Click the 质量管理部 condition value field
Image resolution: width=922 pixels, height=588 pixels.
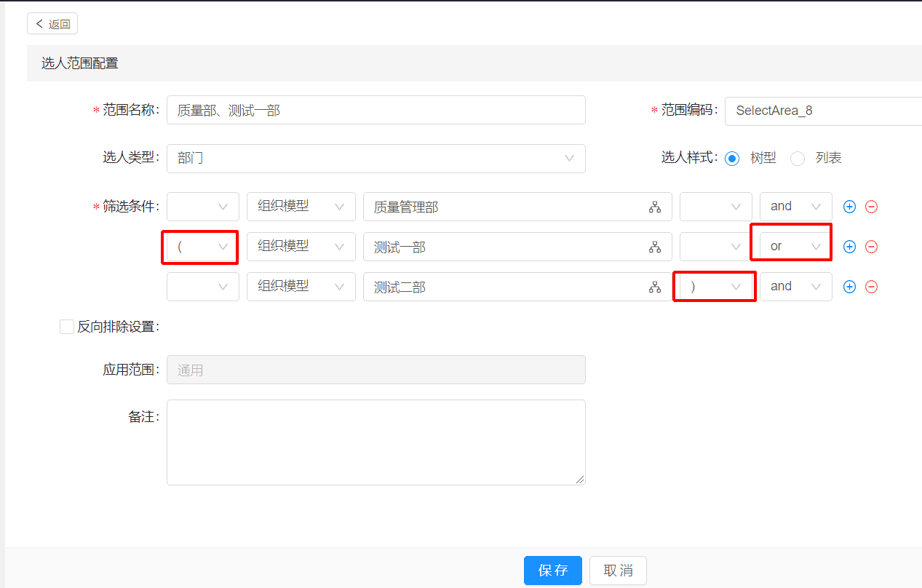click(x=517, y=207)
